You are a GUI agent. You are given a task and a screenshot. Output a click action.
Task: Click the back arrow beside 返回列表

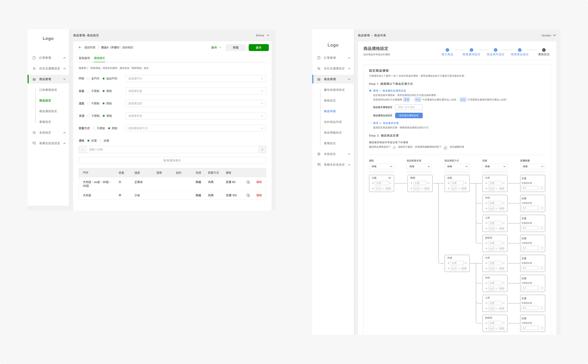pyautogui.click(x=80, y=47)
